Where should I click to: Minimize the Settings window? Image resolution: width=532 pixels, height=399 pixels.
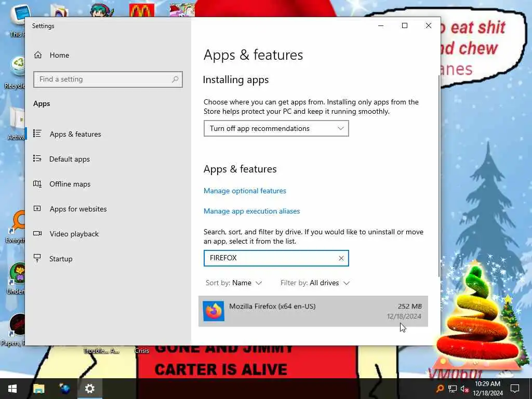[381, 26]
